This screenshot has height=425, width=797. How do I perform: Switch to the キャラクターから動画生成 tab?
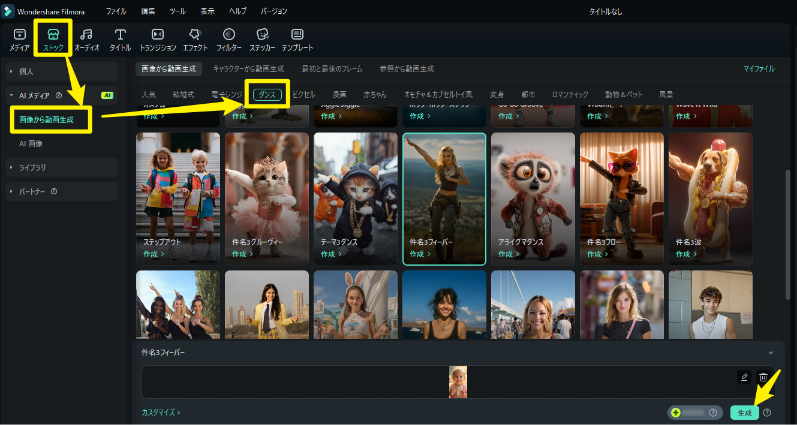[249, 69]
